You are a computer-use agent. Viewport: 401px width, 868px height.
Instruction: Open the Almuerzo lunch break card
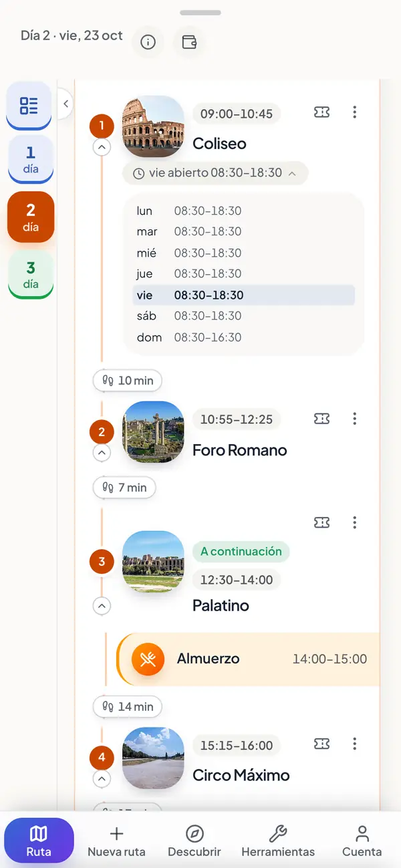coord(248,659)
